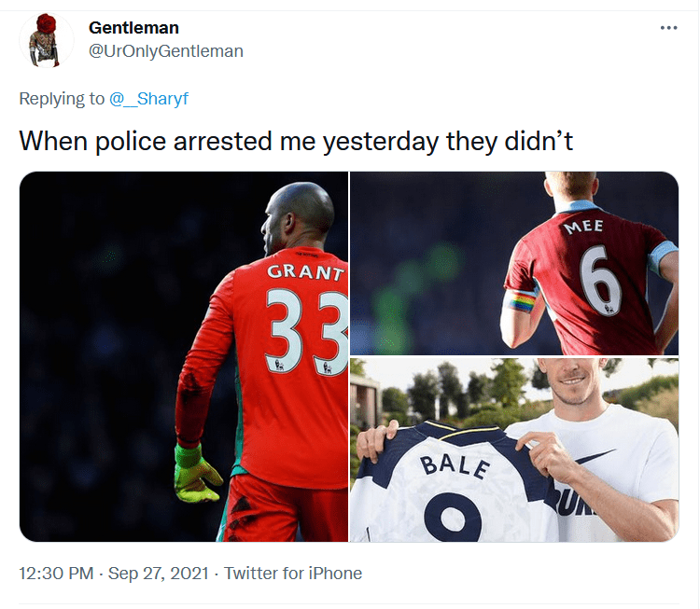Click the GRANT name on red jersey

coord(306,271)
